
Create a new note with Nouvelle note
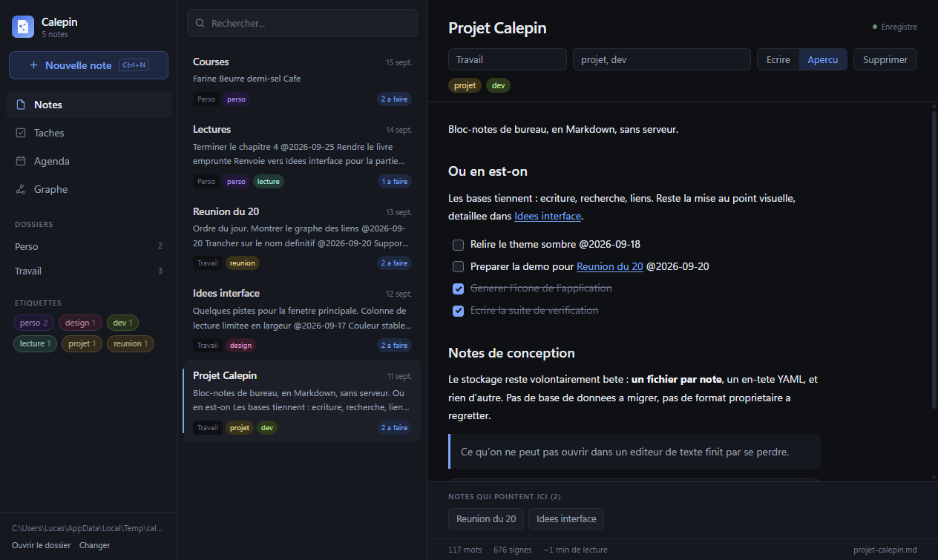pyautogui.click(x=88, y=65)
